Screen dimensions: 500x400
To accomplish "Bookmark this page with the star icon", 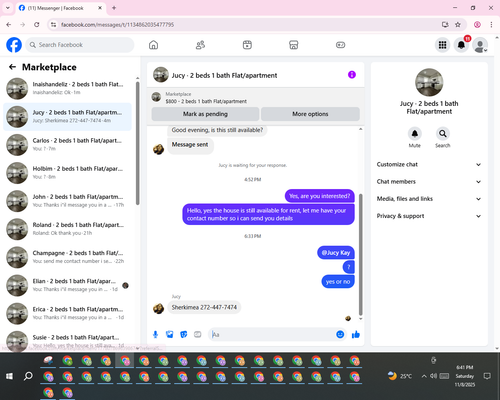I will click(458, 25).
